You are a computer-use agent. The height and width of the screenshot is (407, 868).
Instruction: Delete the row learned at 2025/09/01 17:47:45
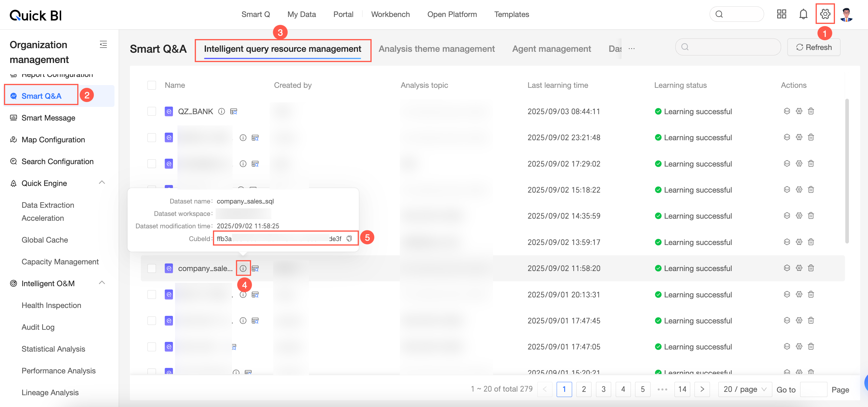click(x=811, y=320)
